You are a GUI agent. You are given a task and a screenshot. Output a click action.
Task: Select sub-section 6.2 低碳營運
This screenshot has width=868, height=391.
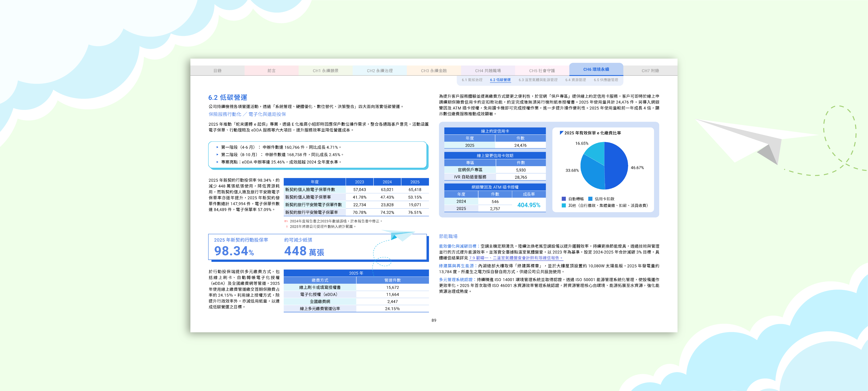click(500, 80)
